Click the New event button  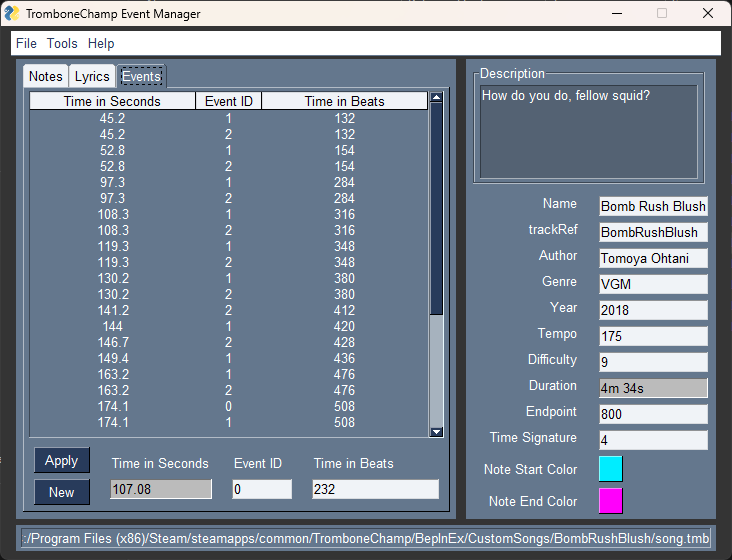62,492
